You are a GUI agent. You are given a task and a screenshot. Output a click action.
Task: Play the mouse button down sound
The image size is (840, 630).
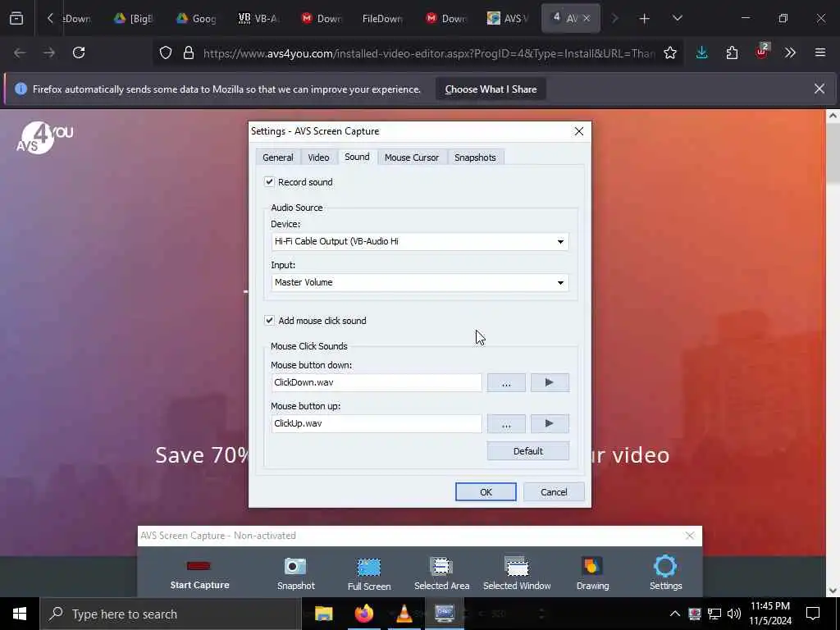[x=550, y=382]
